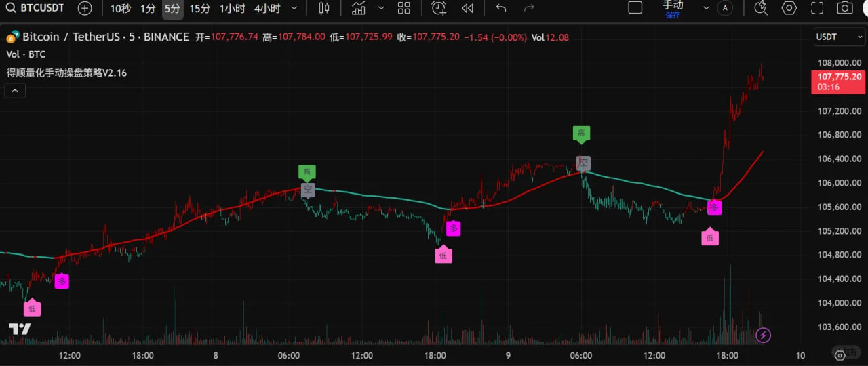Click the 106,400.00 price axis label

point(840,159)
